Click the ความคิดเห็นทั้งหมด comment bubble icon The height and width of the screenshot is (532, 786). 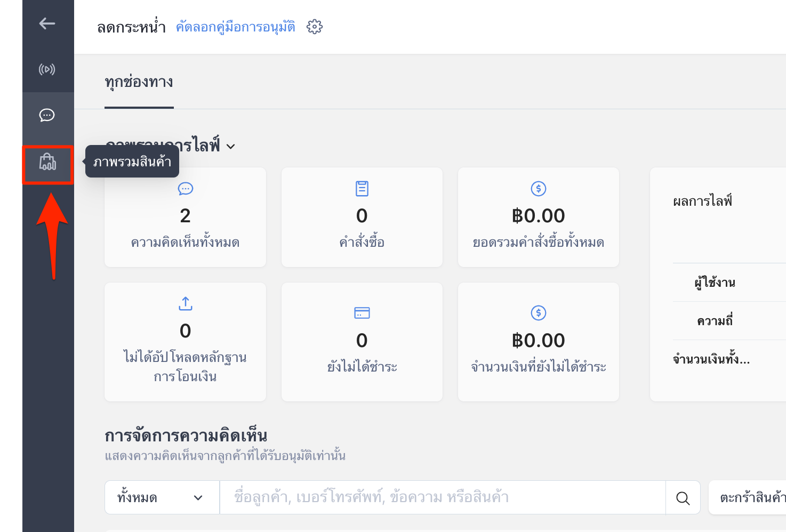(x=185, y=189)
